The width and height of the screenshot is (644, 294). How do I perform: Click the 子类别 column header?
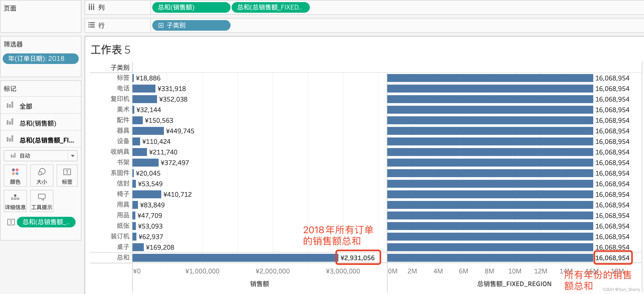click(x=120, y=68)
